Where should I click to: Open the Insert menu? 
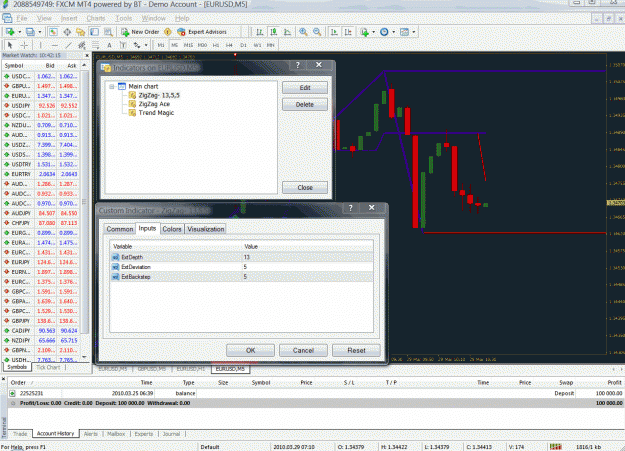[x=69, y=18]
